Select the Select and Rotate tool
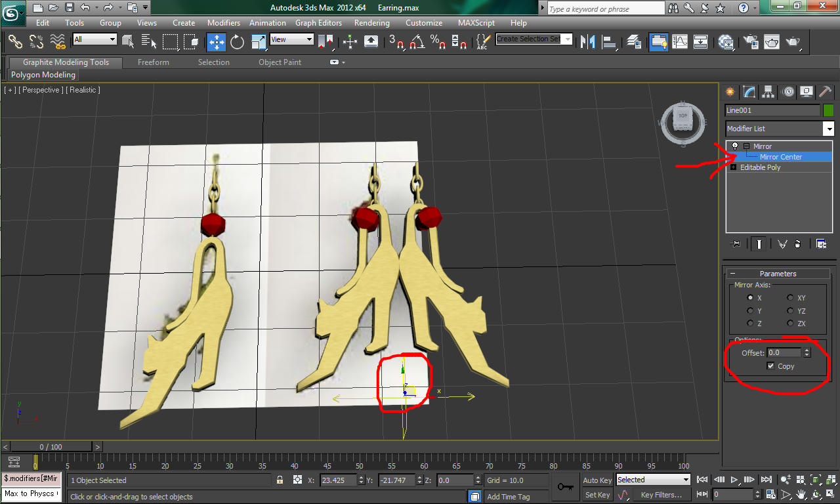 [237, 42]
